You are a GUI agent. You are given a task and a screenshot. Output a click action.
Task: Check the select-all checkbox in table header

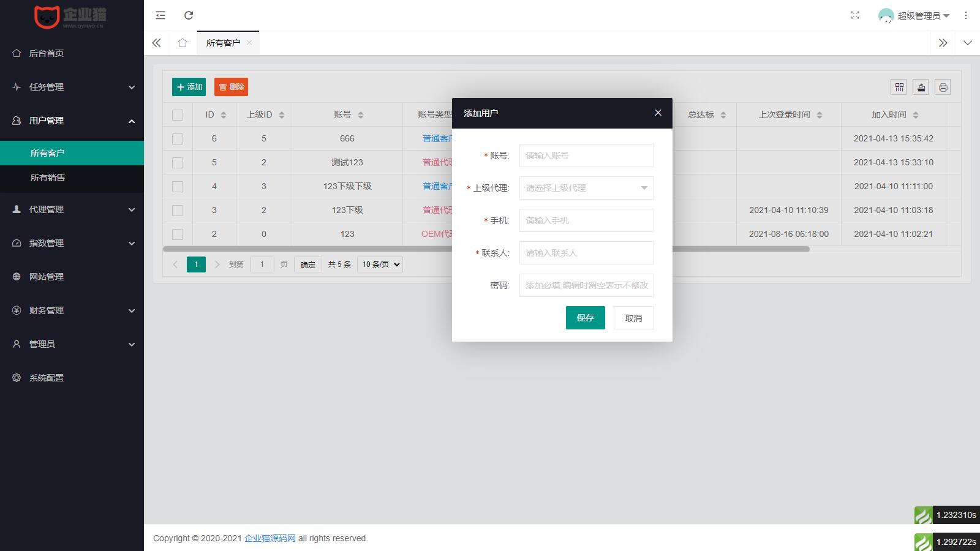178,115
